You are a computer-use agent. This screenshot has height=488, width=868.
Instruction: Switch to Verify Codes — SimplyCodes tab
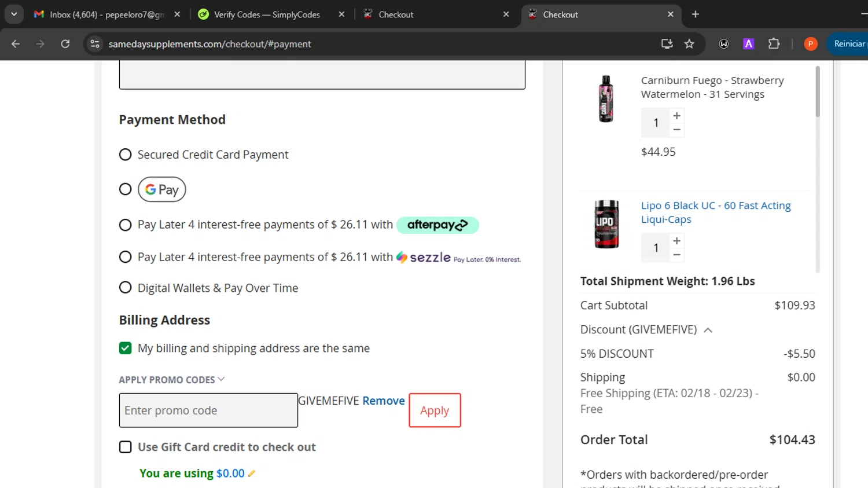(x=267, y=14)
